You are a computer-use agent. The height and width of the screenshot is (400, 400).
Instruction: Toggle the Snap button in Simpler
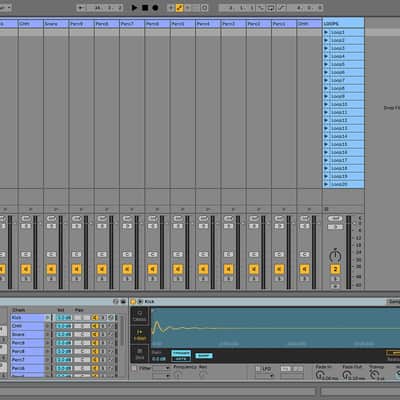pyautogui.click(x=204, y=356)
